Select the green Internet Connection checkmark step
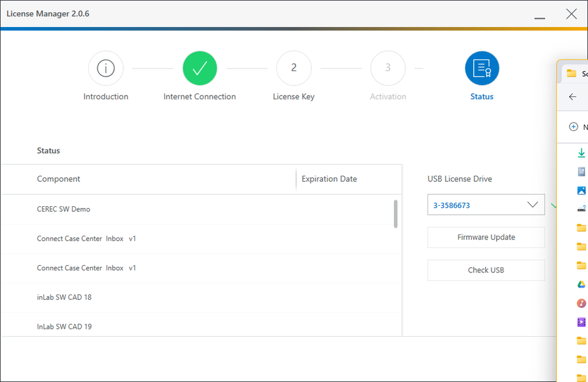 200,68
